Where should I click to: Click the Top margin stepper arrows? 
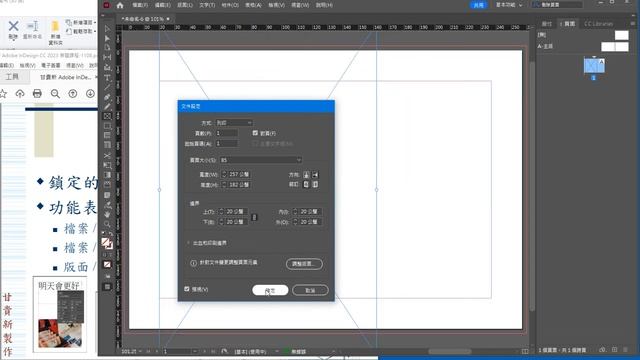click(x=221, y=211)
